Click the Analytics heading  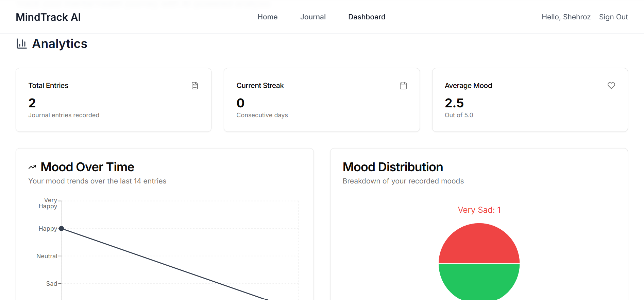60,44
